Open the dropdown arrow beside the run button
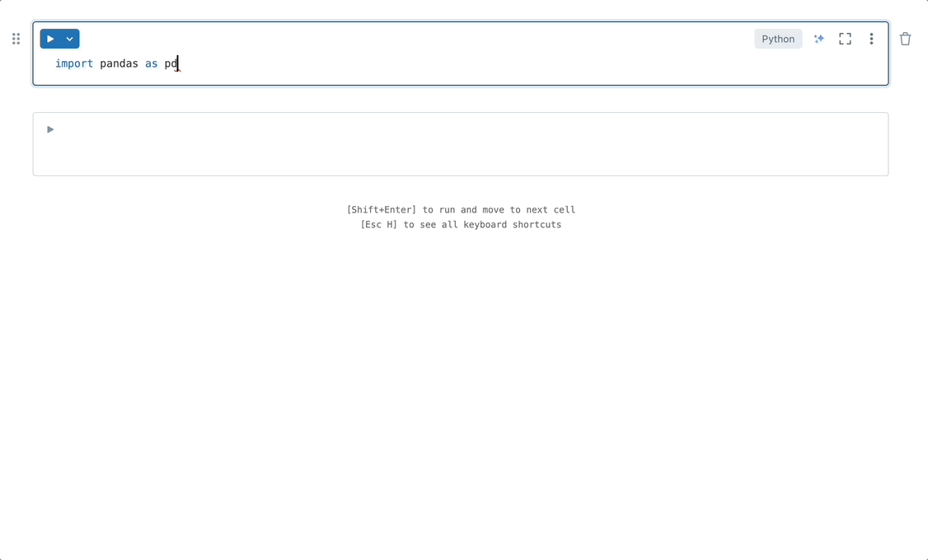This screenshot has width=928, height=560. (x=69, y=38)
